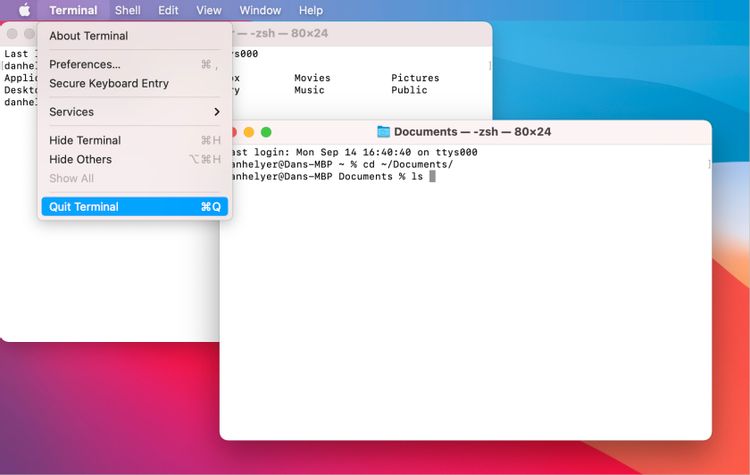The height and width of the screenshot is (475, 750).
Task: Click 'Pictures' in the back terminal window
Action: (x=415, y=77)
